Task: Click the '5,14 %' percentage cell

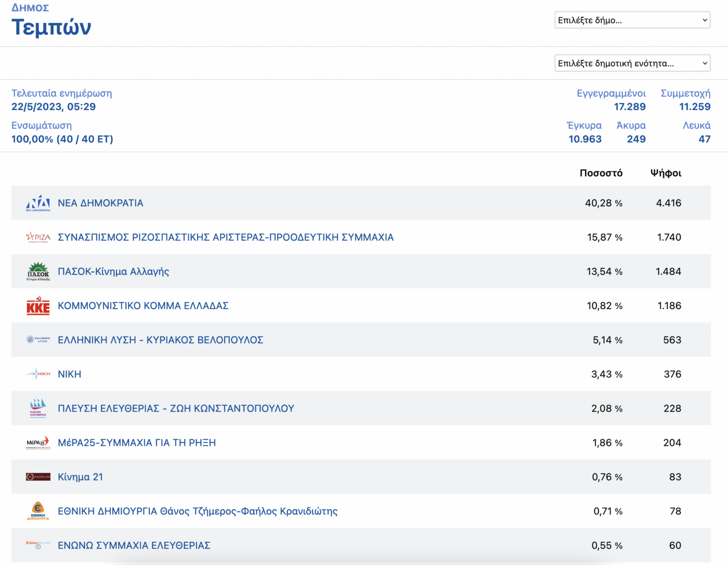Action: click(608, 340)
